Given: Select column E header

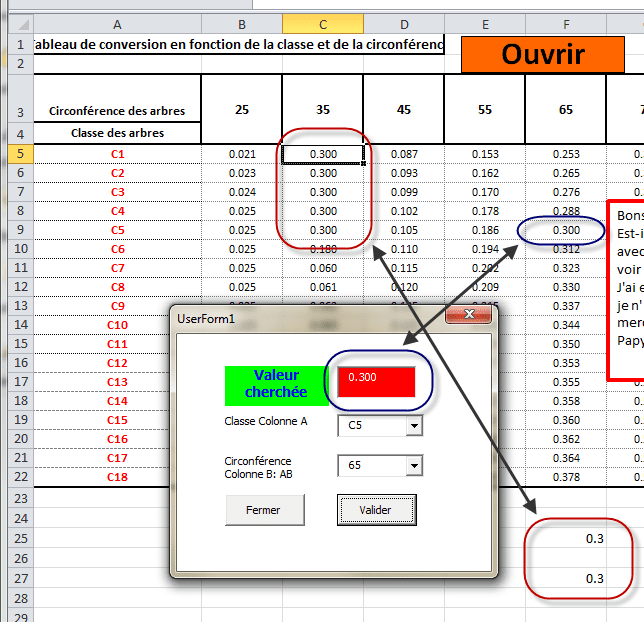Looking at the screenshot, I should [485, 24].
